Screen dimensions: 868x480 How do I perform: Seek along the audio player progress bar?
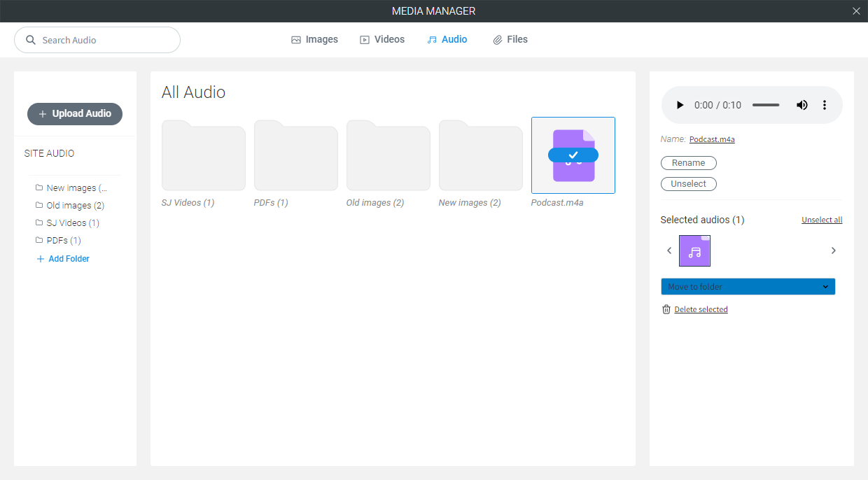(x=766, y=105)
